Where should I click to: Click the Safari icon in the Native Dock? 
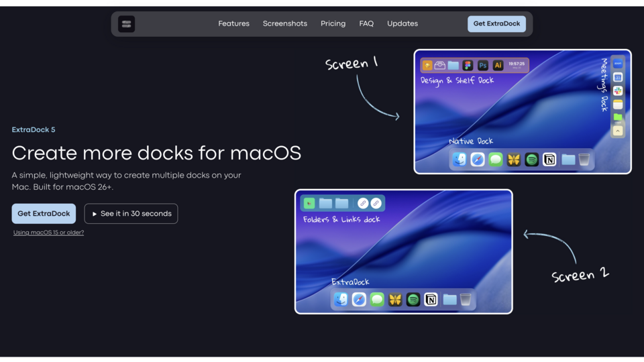(x=477, y=160)
